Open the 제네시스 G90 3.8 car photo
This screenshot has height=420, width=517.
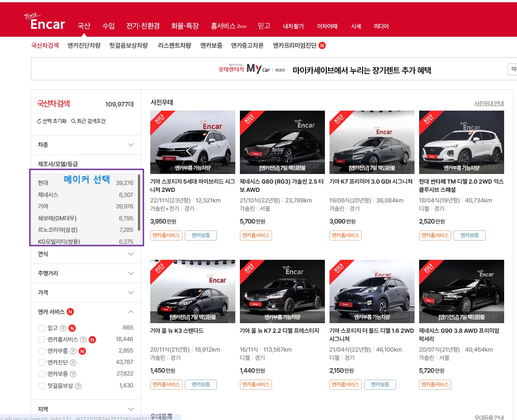point(461,291)
